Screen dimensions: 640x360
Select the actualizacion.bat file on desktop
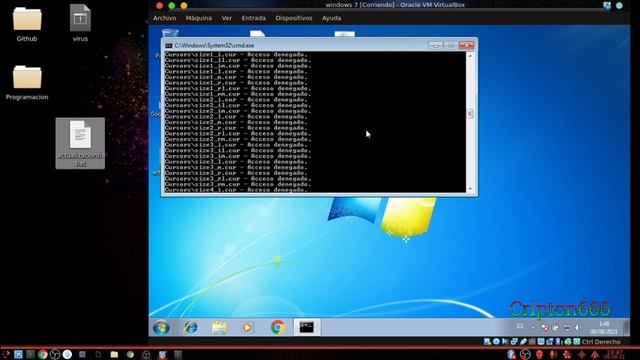tap(80, 143)
